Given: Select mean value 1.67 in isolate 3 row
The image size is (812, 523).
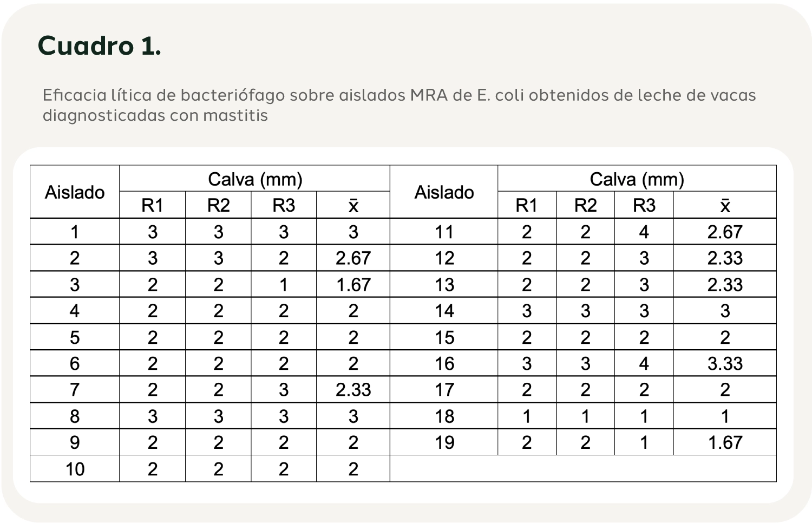Looking at the screenshot, I should pos(353,284).
